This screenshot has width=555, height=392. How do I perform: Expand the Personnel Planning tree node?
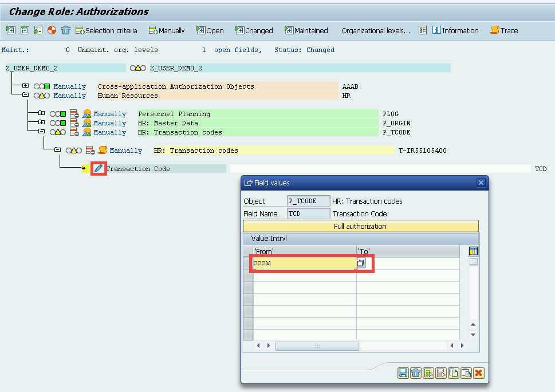point(42,113)
